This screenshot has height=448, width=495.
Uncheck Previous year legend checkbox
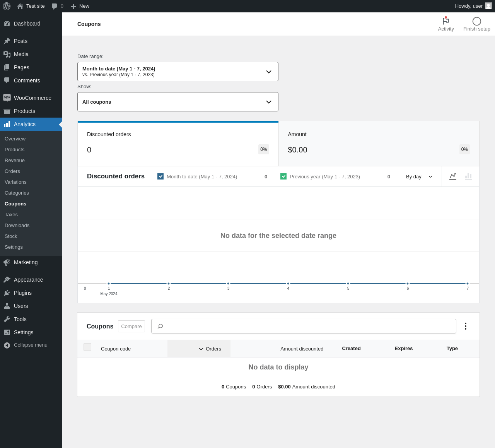tap(283, 176)
